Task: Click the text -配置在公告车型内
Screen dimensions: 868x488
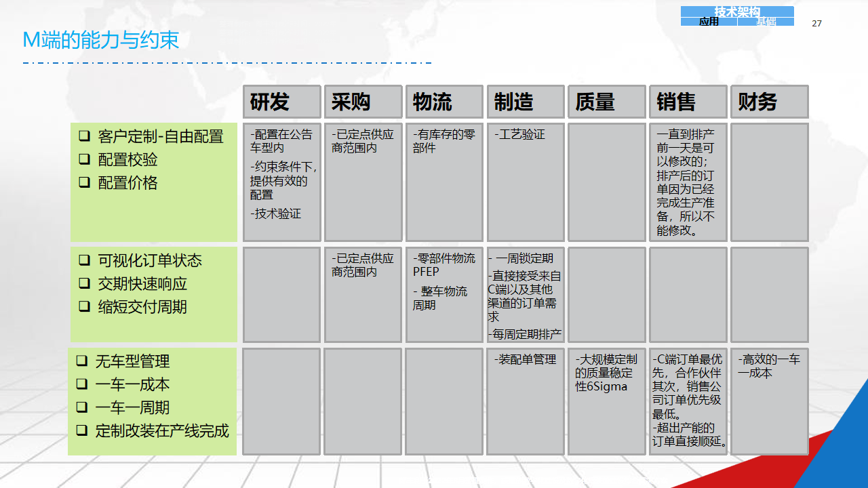Action: pos(281,141)
